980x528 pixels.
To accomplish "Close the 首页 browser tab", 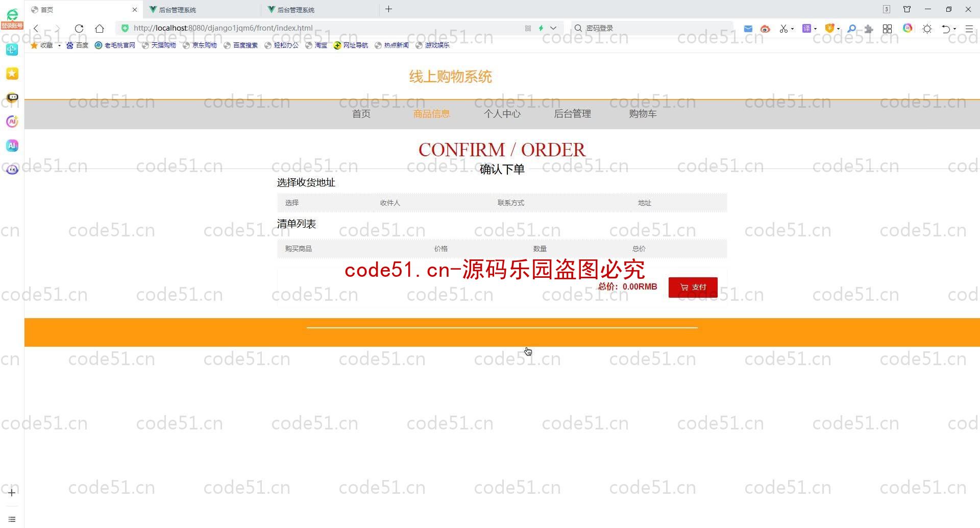I will [x=135, y=9].
